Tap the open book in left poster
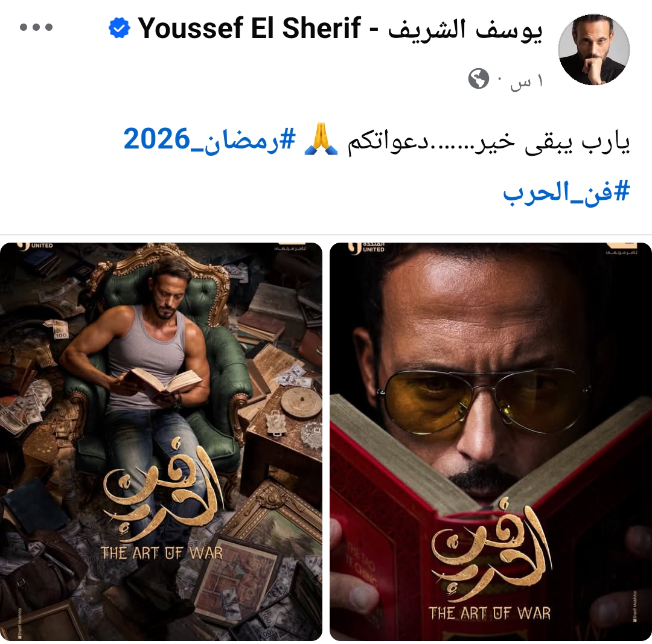The width and height of the screenshot is (652, 644). pyautogui.click(x=164, y=382)
